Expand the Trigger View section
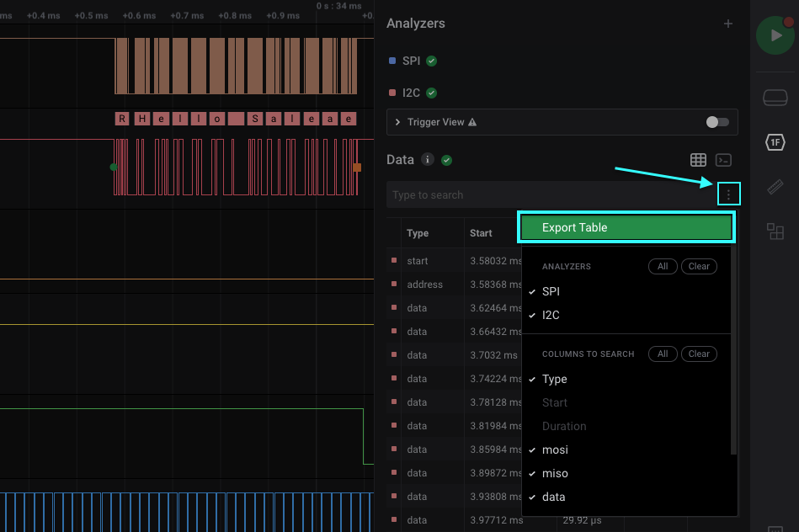 pos(397,122)
